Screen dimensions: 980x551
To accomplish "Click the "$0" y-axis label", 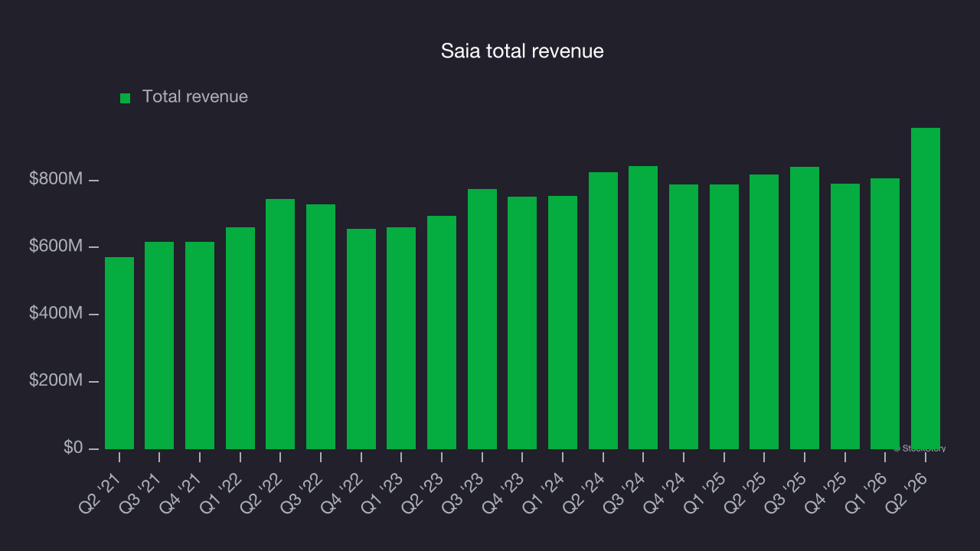I will (73, 447).
